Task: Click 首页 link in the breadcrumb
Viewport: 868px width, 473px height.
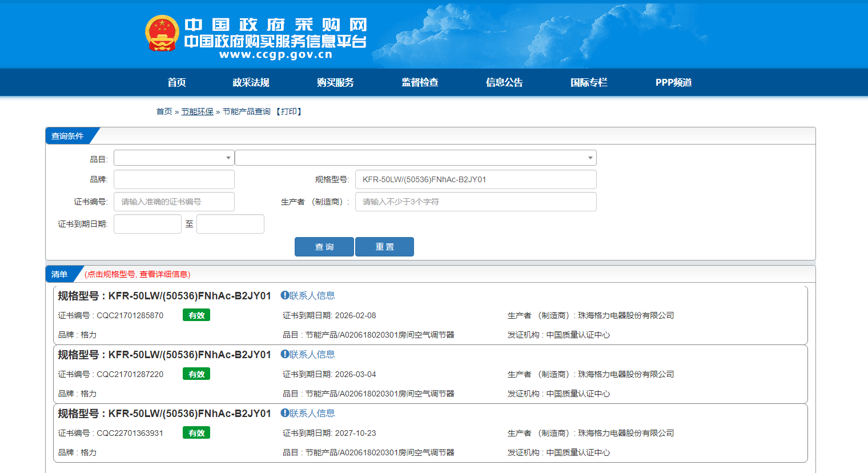Action: 164,111
